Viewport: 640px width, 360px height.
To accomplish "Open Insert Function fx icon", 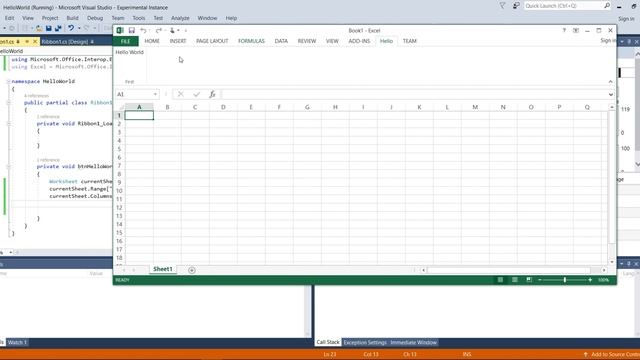I will [212, 94].
